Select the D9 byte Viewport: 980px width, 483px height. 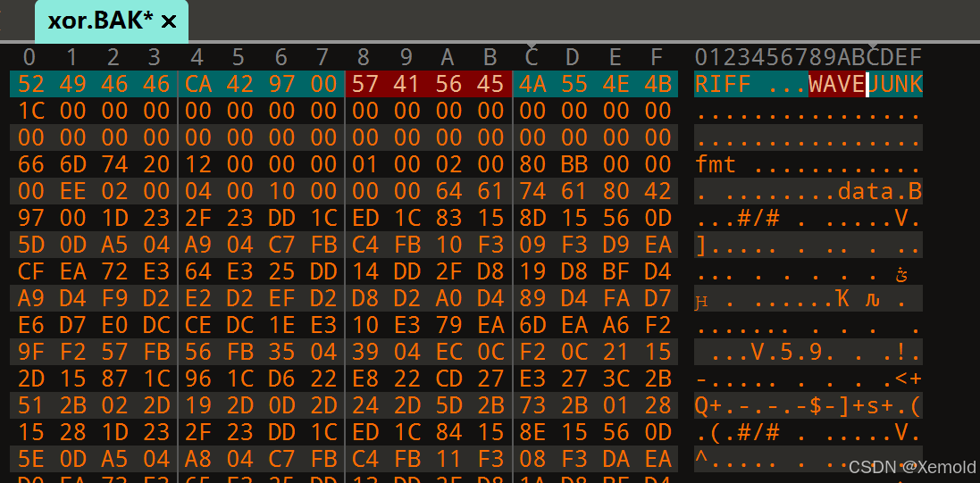[x=615, y=245]
